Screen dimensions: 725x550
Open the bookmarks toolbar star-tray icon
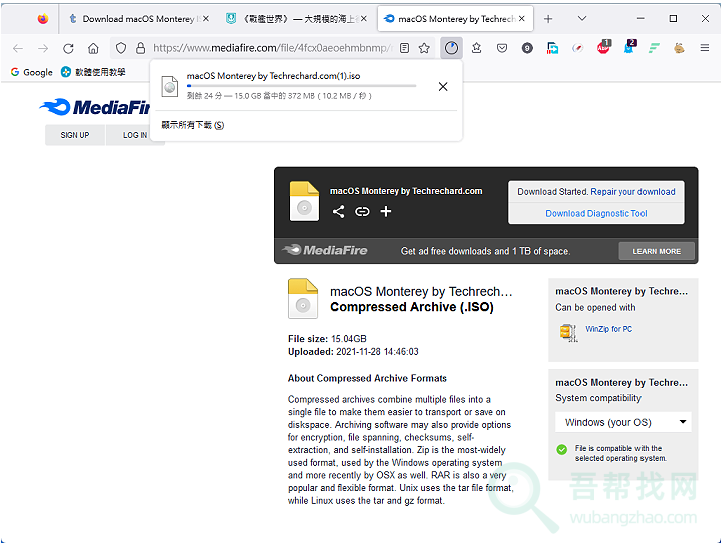click(477, 48)
